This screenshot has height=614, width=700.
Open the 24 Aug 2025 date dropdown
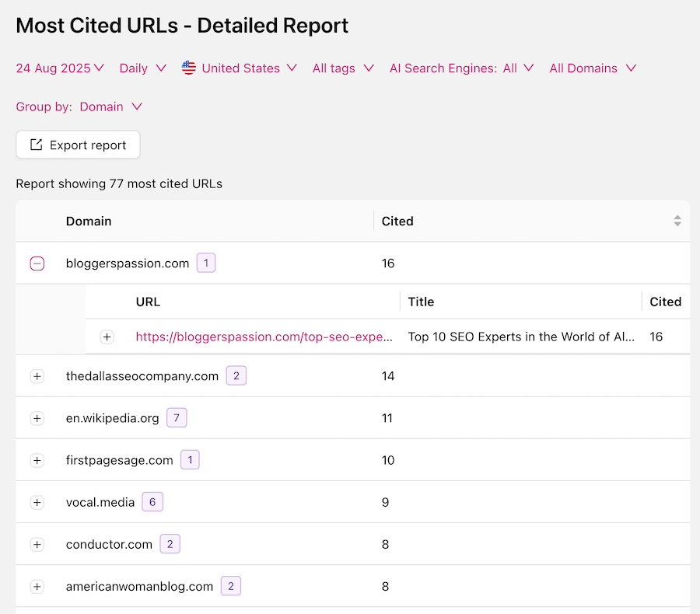(60, 68)
